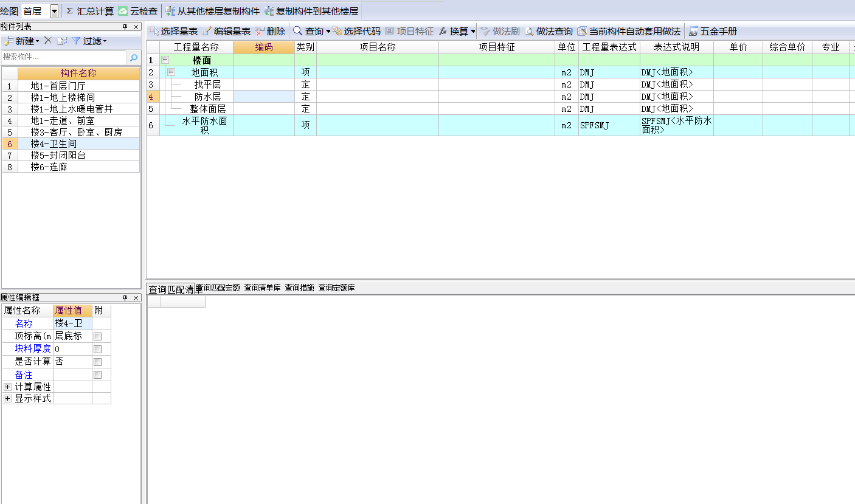Screen dimensions: 855x504
Task: Open 五金手册 hardware handbook
Action: 713,31
